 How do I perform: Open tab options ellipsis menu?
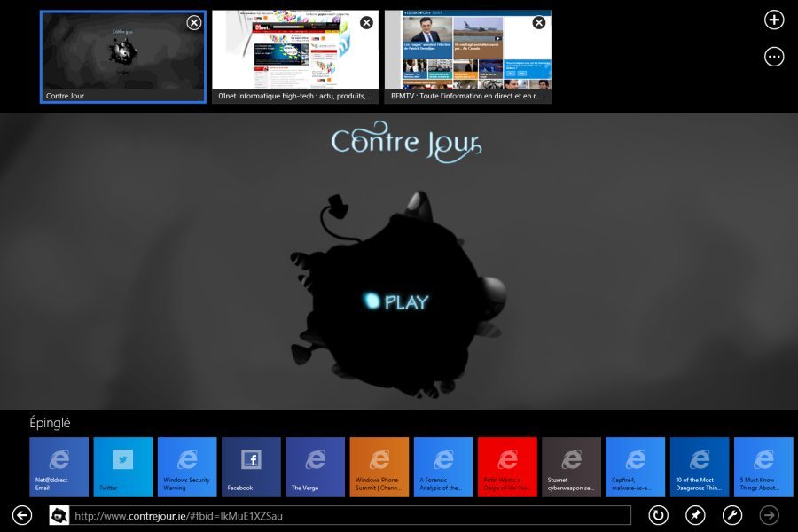pyautogui.click(x=773, y=57)
